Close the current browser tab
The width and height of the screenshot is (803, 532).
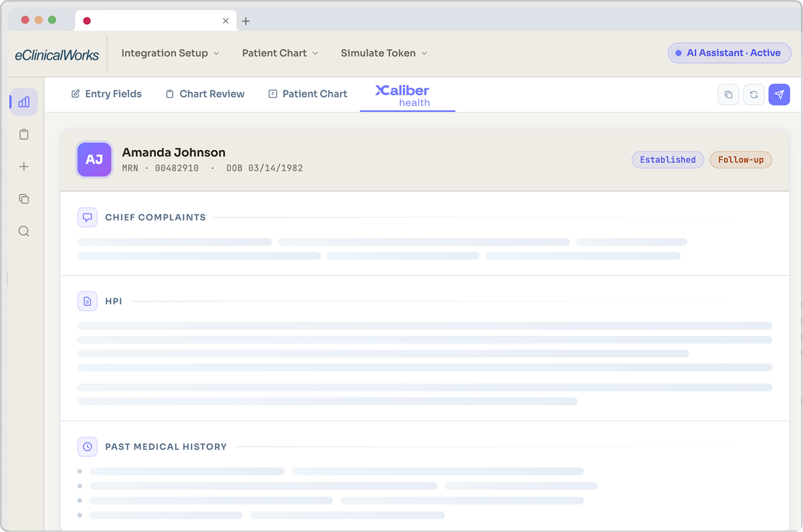pyautogui.click(x=225, y=21)
